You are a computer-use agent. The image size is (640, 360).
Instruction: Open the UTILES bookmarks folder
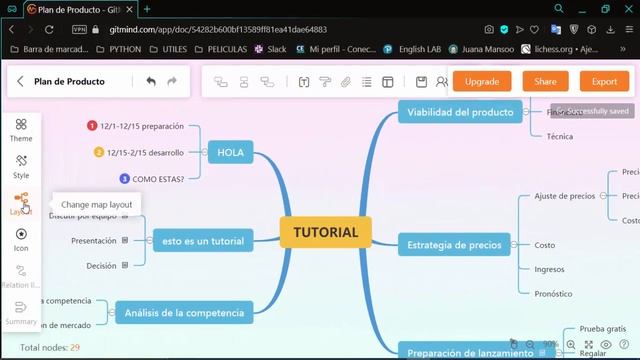point(168,49)
